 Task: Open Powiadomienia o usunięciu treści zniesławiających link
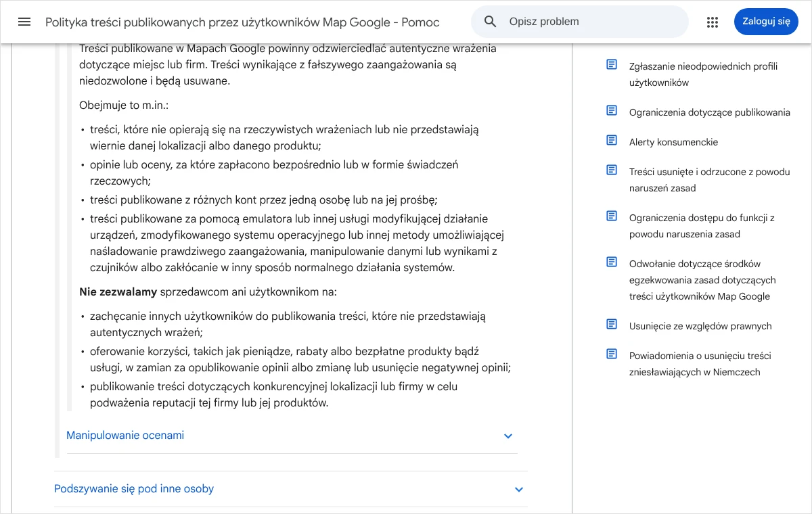pos(700,364)
